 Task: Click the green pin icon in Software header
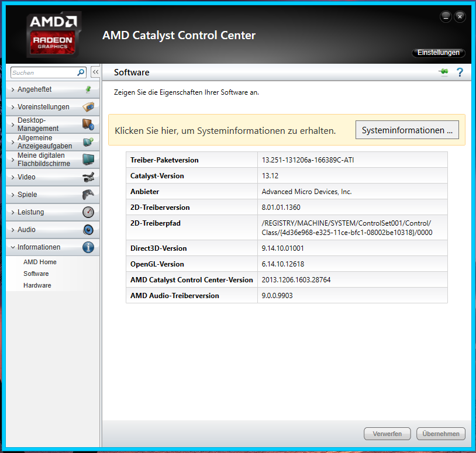(443, 72)
